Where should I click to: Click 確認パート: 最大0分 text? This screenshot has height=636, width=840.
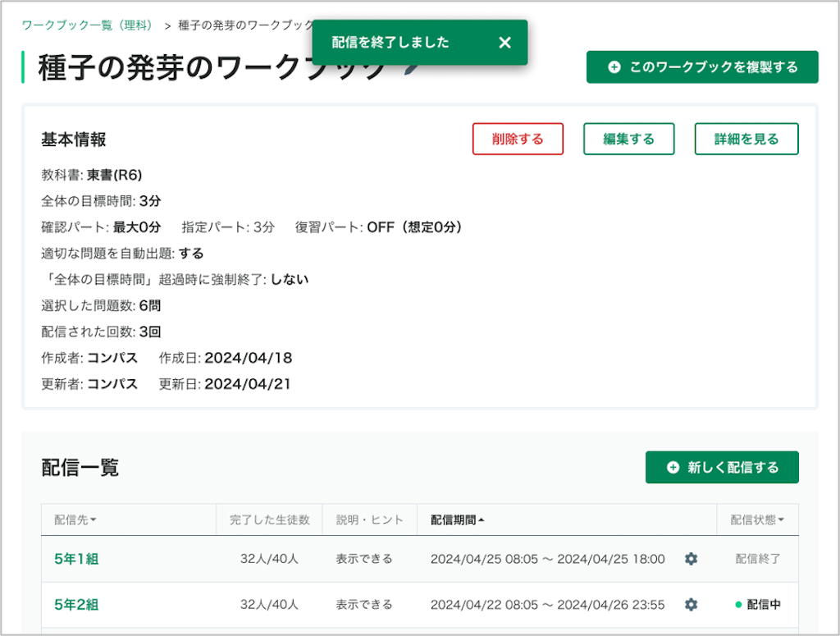click(101, 227)
